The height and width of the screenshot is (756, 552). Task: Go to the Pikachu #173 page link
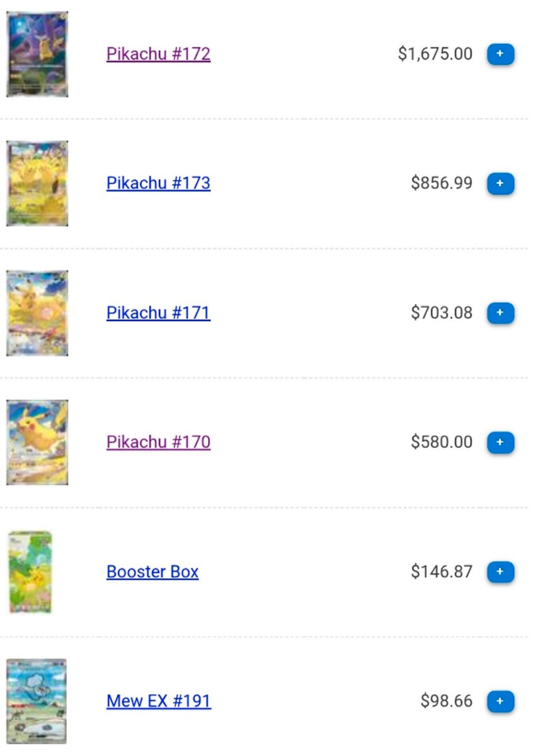coord(158,184)
